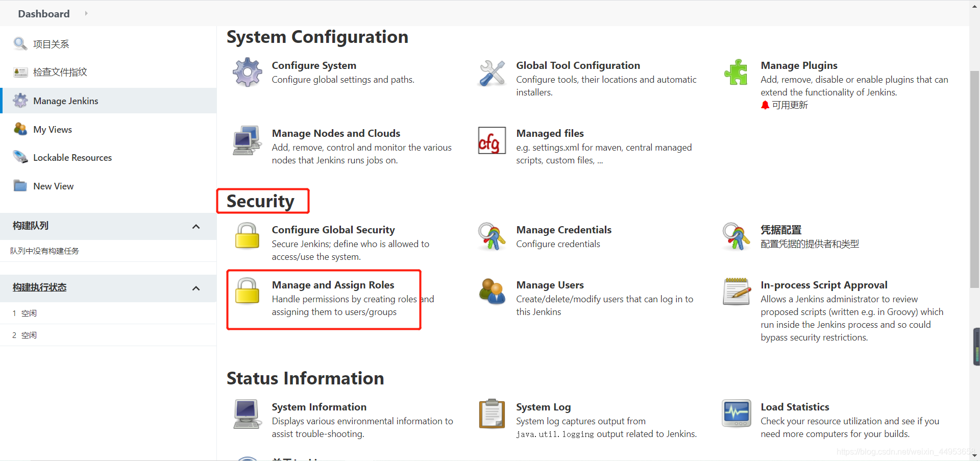This screenshot has width=980, height=461.
Task: Open the Managed files cfg icon
Action: point(492,140)
